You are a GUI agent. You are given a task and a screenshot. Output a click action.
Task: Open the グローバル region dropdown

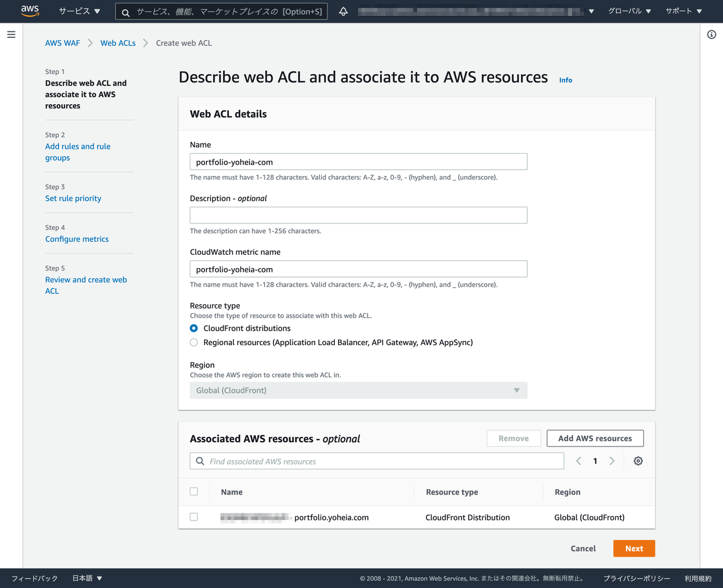pyautogui.click(x=629, y=11)
